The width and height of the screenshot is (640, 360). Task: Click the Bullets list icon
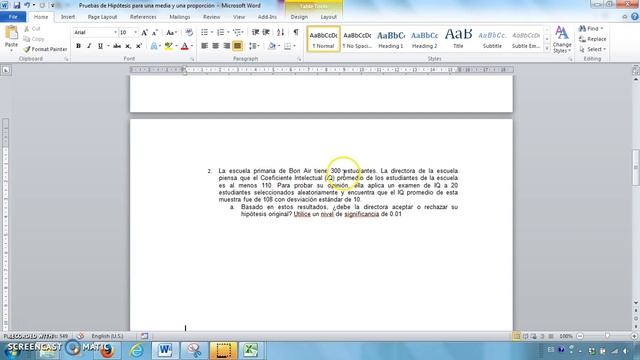click(204, 32)
